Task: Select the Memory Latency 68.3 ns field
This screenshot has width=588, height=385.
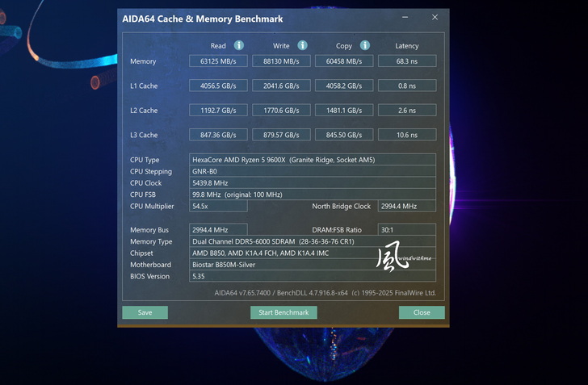Action: [x=407, y=61]
